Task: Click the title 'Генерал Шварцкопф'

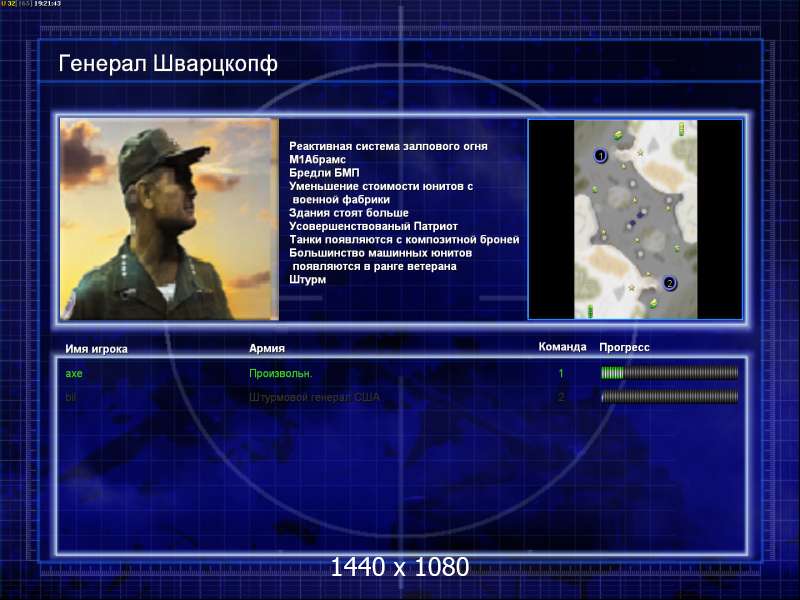Action: click(168, 64)
